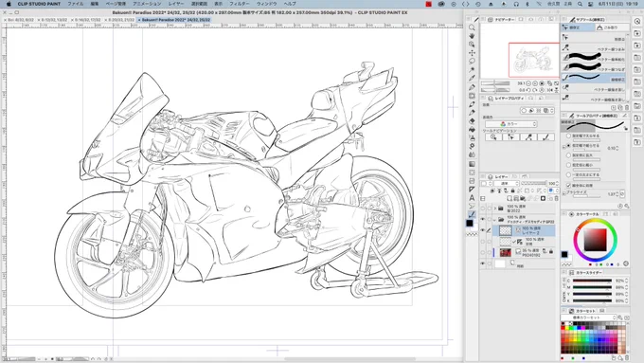Open ウィンドウ menu
Viewport: 644px width, 363px height.
266,3
